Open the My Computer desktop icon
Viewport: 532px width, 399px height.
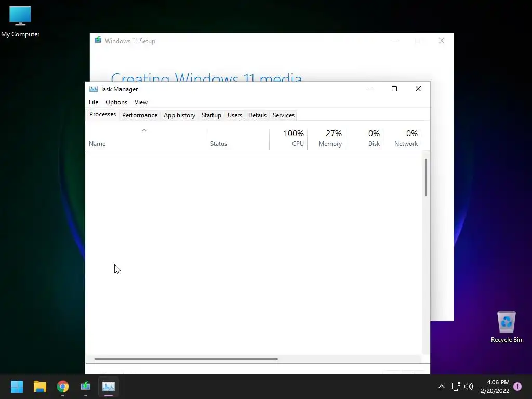click(x=20, y=22)
